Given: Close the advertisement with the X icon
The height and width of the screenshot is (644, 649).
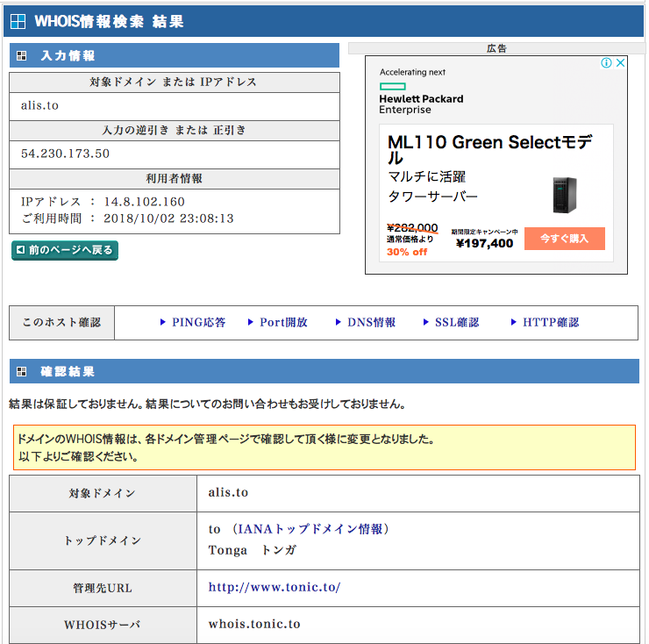Looking at the screenshot, I should (620, 63).
